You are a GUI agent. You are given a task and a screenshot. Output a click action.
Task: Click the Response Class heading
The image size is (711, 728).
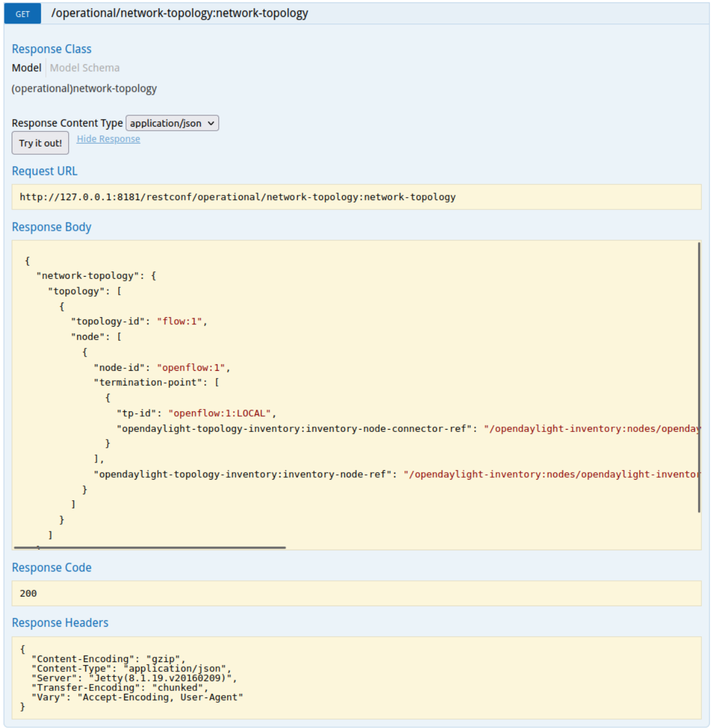tap(52, 49)
